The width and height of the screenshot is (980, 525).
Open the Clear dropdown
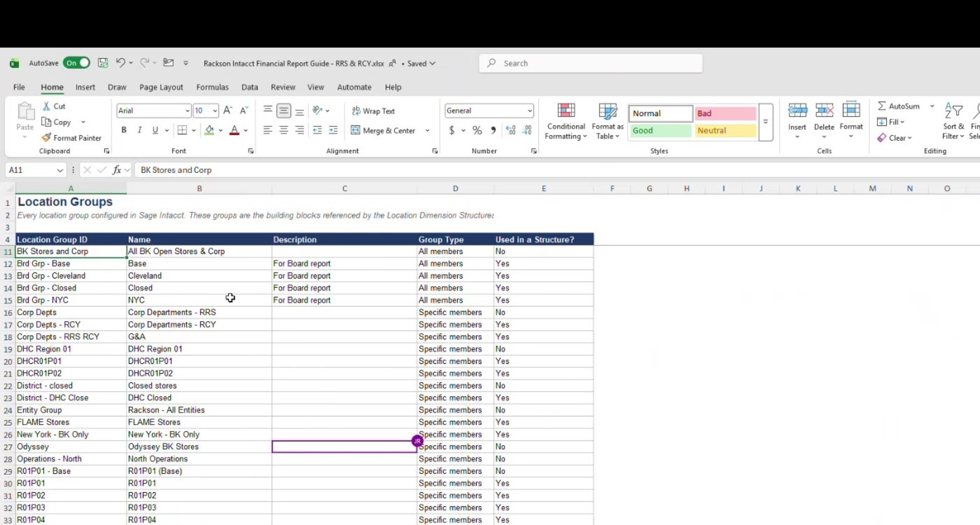point(895,138)
